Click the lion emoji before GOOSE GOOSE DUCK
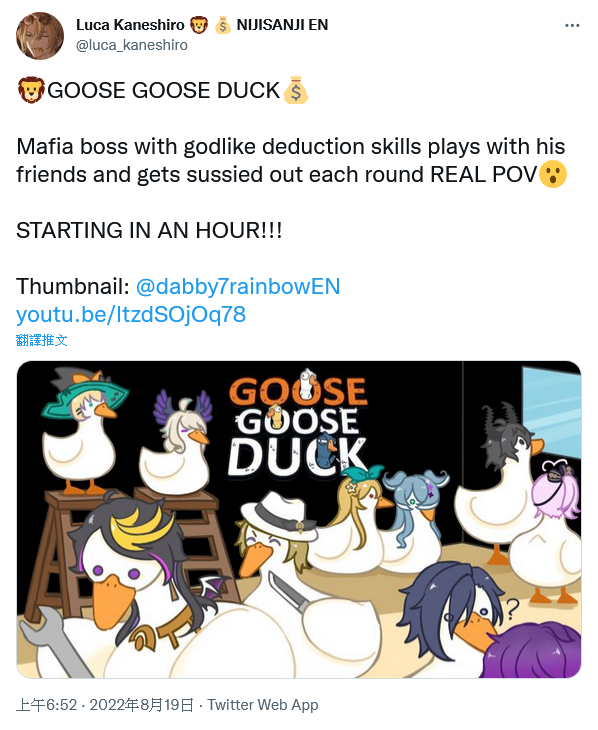The image size is (598, 730). point(31,90)
